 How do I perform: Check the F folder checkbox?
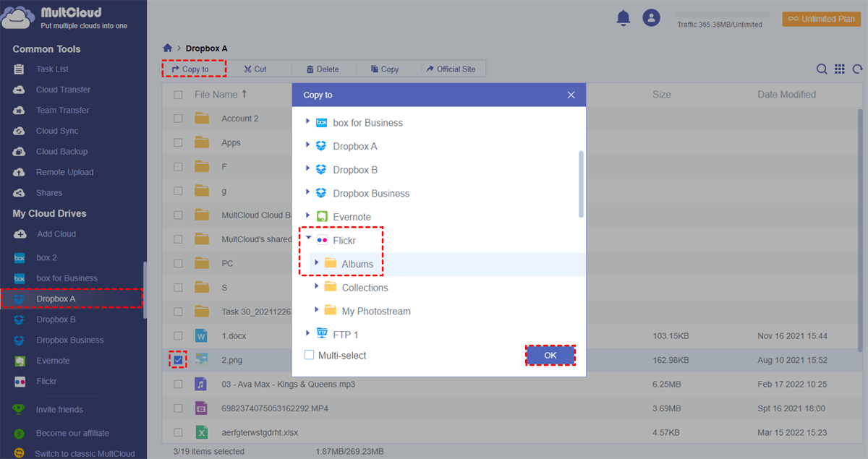coord(178,167)
